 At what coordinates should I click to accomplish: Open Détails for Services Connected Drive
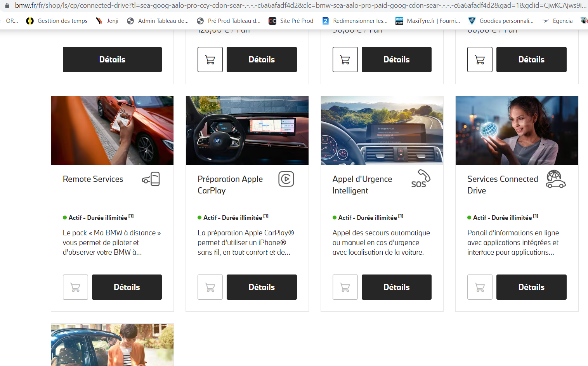click(531, 287)
